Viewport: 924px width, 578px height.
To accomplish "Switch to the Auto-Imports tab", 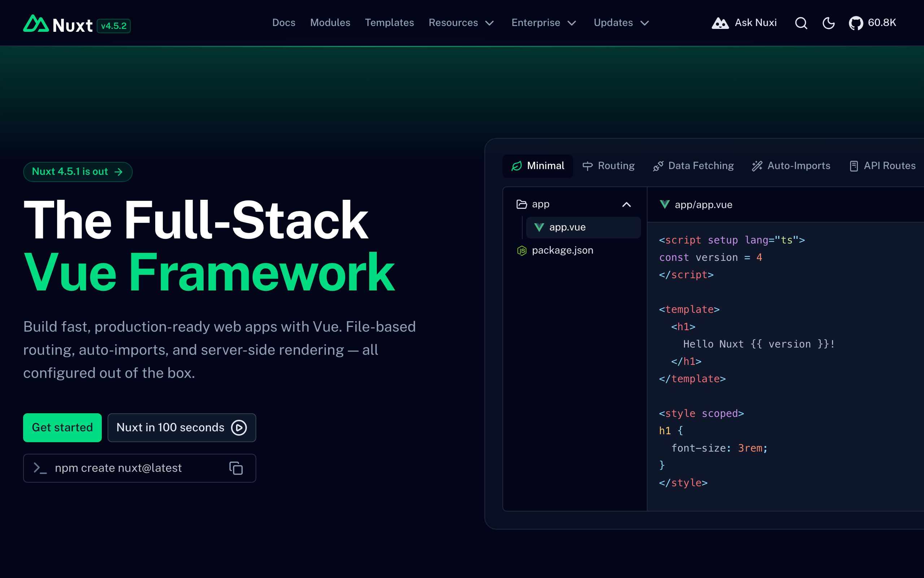I will (791, 166).
